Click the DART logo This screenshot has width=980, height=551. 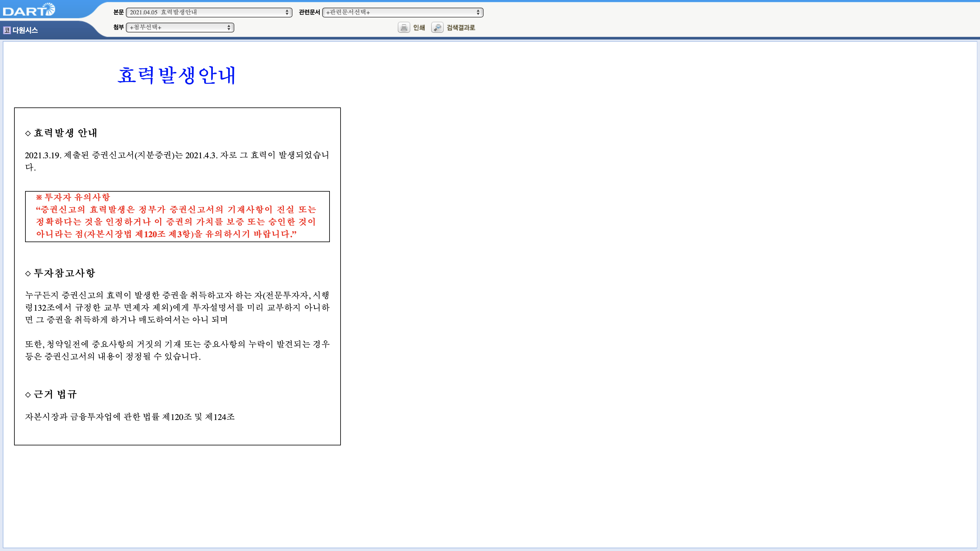point(29,10)
